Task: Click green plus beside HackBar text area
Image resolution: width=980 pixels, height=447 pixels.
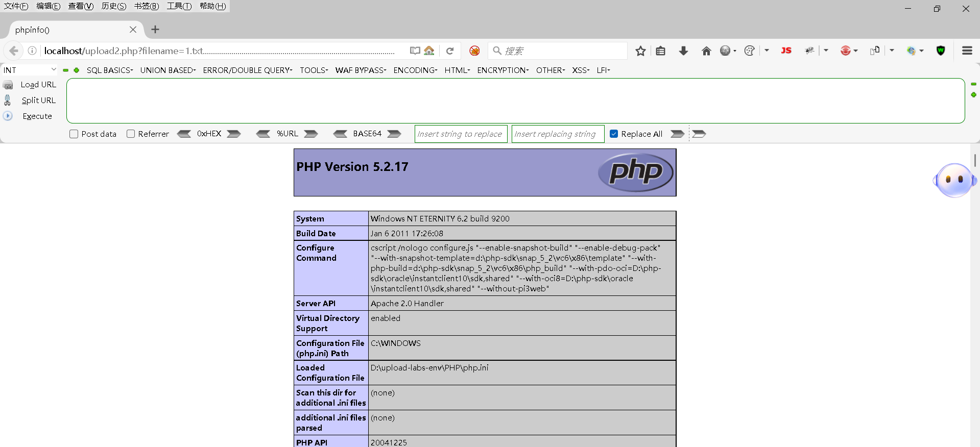Action: [973, 95]
